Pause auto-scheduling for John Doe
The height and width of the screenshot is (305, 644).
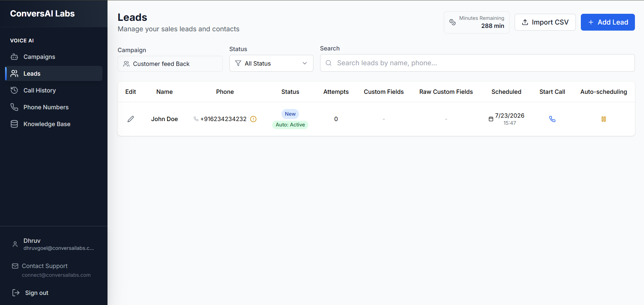(604, 119)
